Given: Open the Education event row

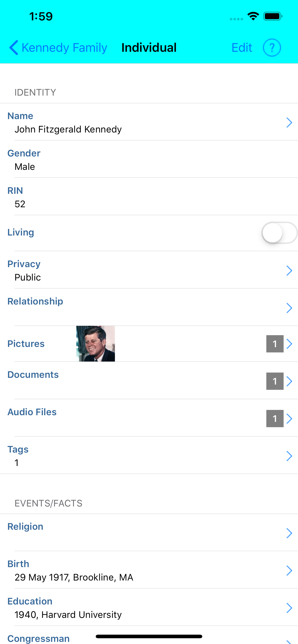Looking at the screenshot, I should click(x=149, y=607).
